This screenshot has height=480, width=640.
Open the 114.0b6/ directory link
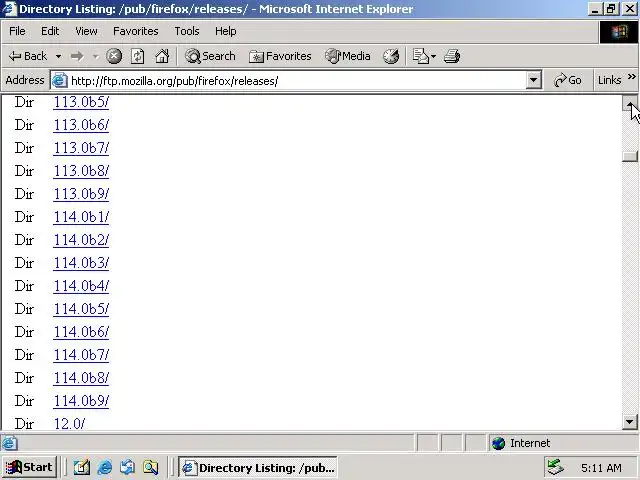click(81, 332)
